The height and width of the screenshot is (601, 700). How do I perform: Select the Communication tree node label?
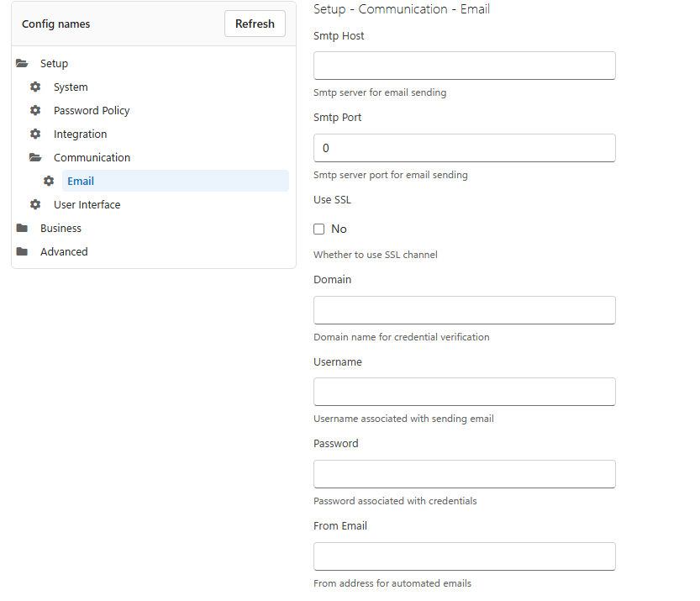pyautogui.click(x=92, y=158)
